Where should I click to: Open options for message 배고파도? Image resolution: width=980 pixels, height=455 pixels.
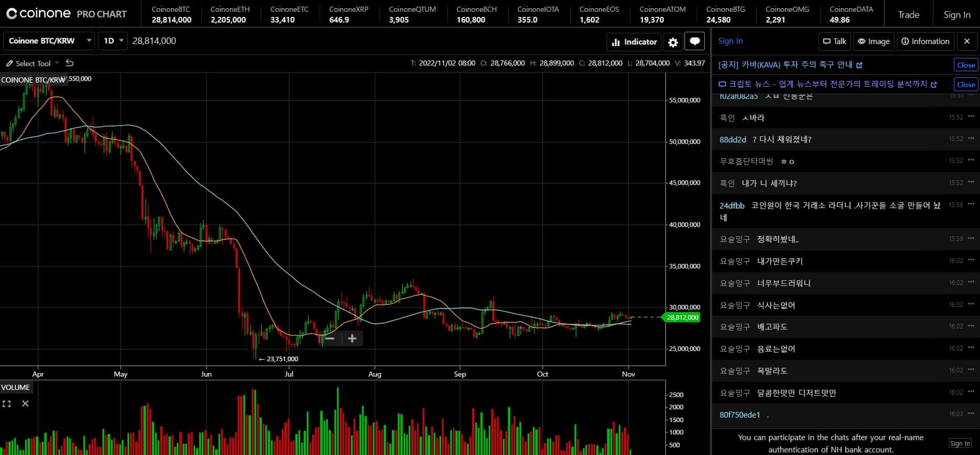point(971,325)
